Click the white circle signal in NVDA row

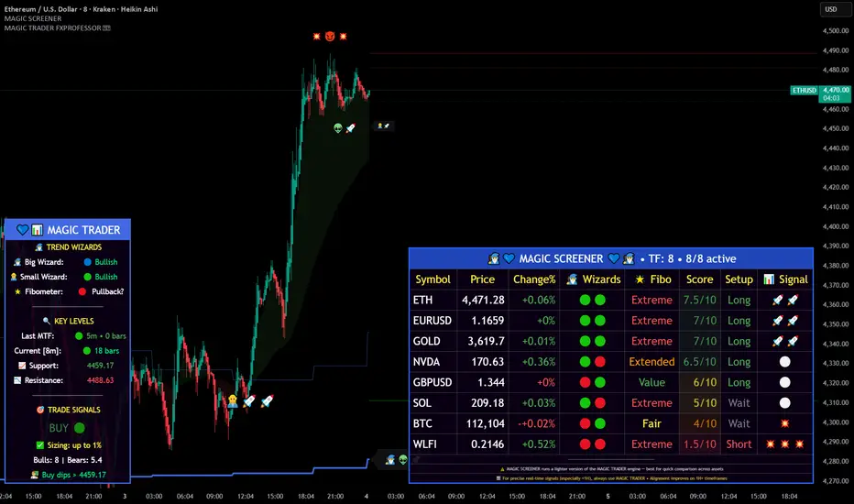785,362
